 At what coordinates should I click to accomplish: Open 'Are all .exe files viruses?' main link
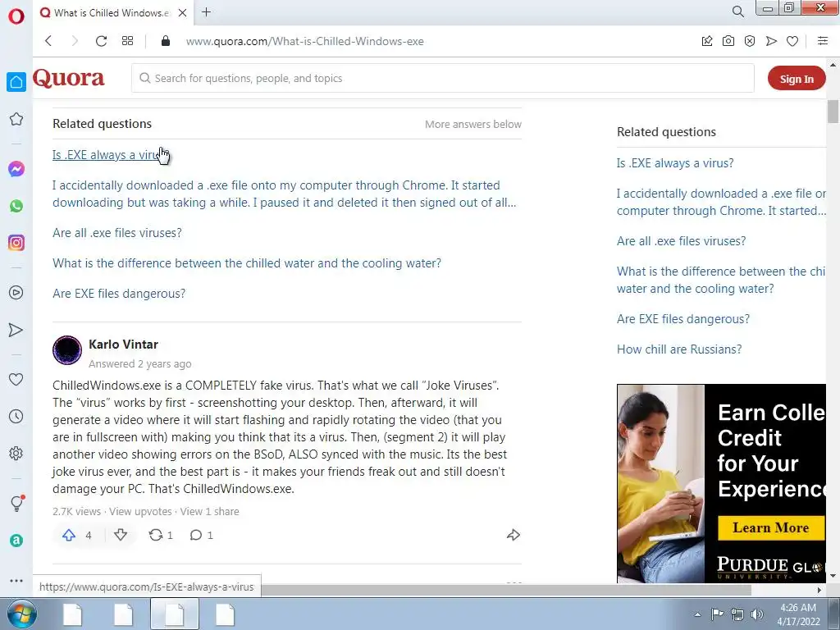[x=117, y=233]
